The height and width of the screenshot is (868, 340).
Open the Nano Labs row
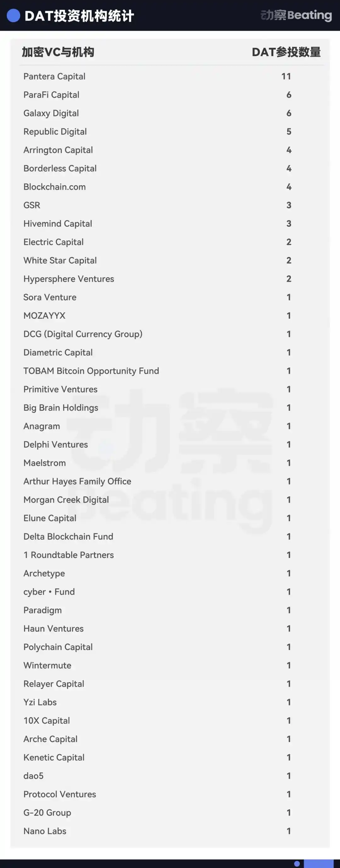45,831
